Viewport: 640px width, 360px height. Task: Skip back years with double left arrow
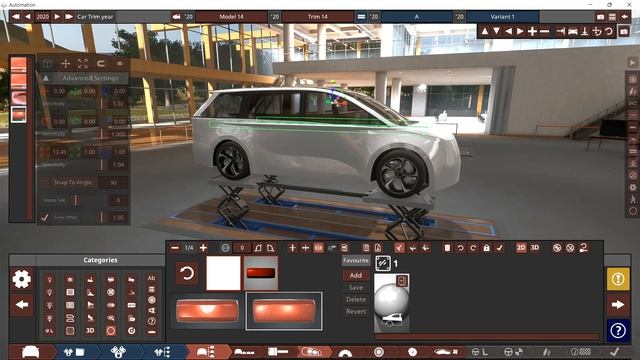(16, 17)
